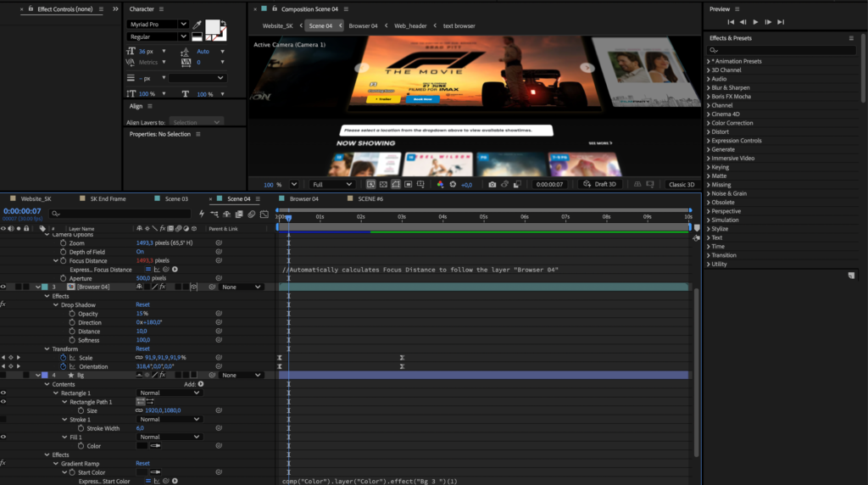
Task: Click the Draft 3D button
Action: [x=600, y=184]
